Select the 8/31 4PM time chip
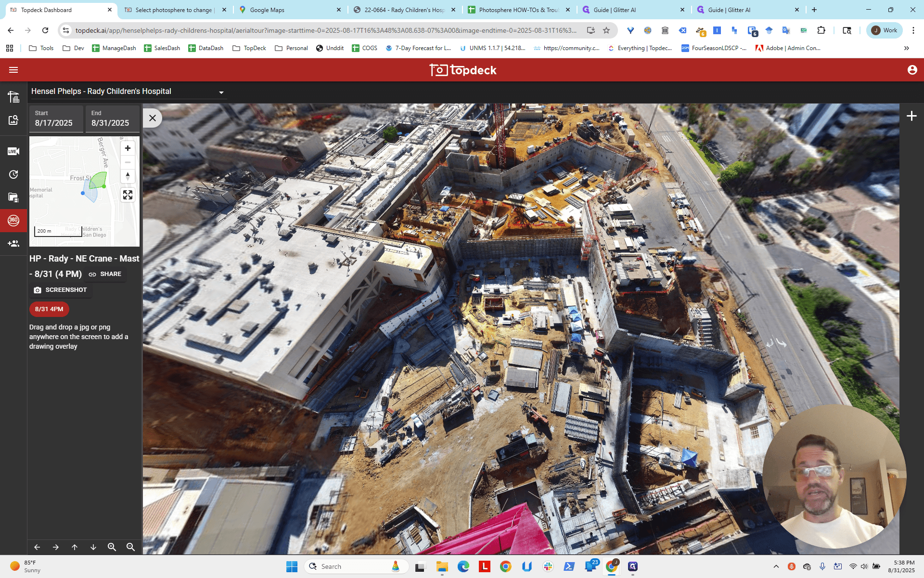Viewport: 924px width, 578px height. tap(49, 309)
